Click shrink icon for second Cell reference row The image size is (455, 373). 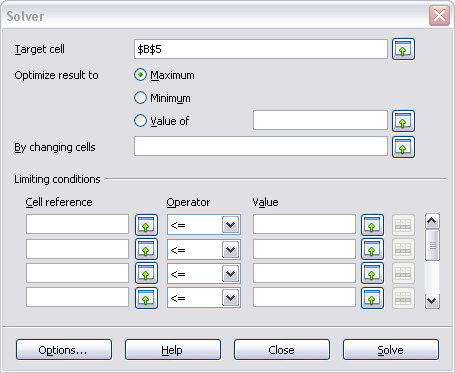click(x=146, y=249)
